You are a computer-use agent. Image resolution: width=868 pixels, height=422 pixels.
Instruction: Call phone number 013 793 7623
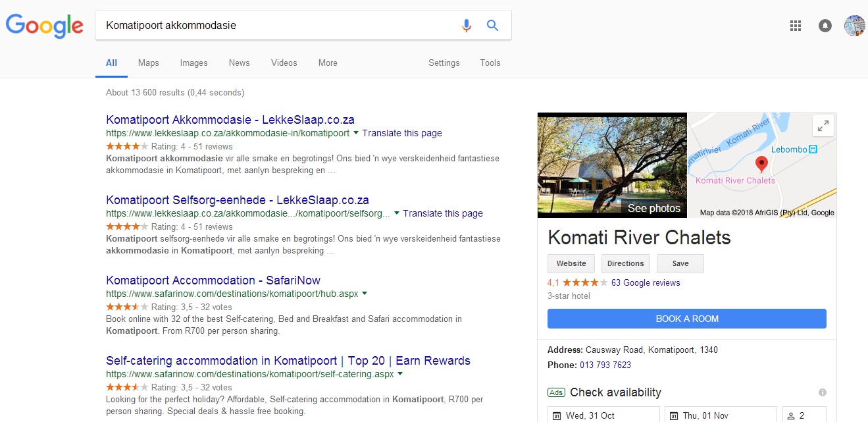tap(605, 365)
